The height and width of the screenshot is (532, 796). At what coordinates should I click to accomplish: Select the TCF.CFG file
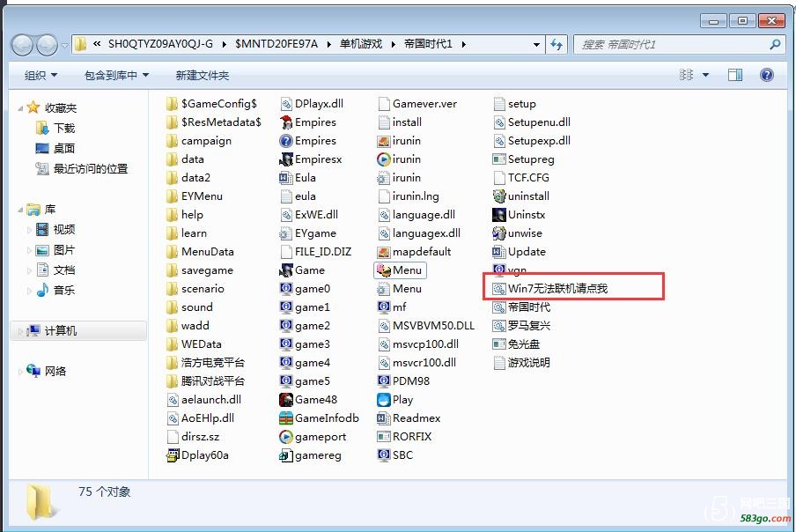point(521,178)
